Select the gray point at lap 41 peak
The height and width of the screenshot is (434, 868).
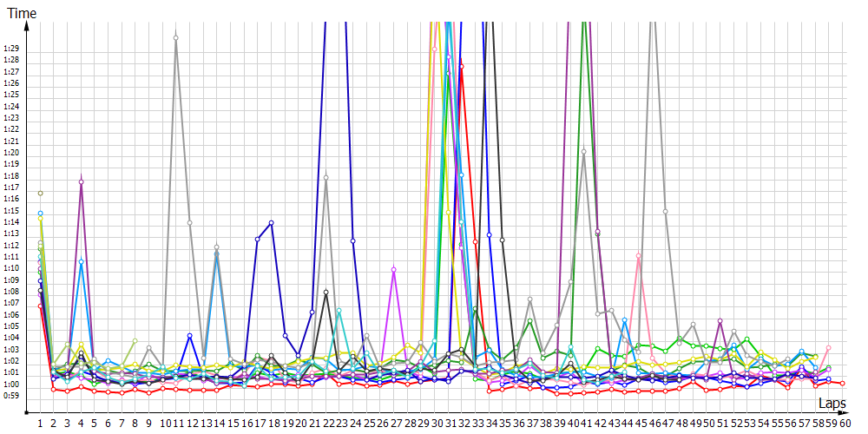584,151
